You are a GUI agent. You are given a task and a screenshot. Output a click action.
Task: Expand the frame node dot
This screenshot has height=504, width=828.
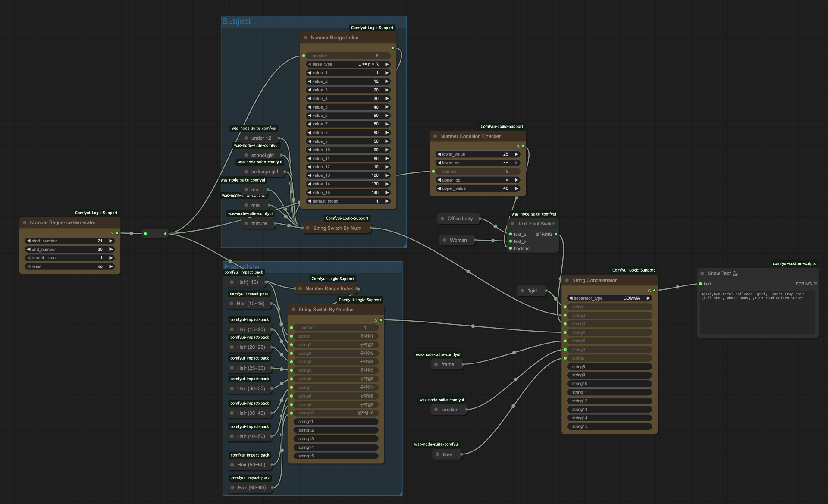pyautogui.click(x=436, y=364)
